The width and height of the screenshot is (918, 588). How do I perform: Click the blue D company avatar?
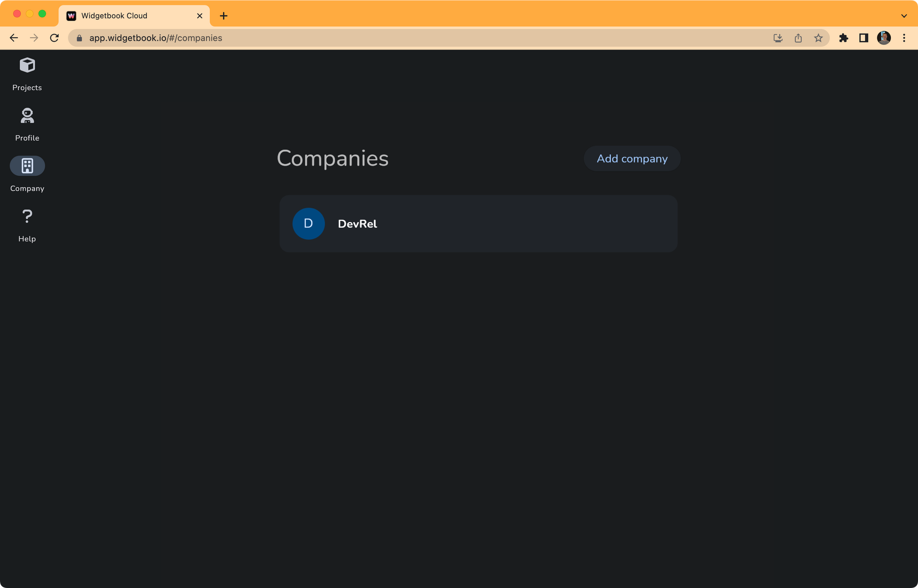(308, 224)
